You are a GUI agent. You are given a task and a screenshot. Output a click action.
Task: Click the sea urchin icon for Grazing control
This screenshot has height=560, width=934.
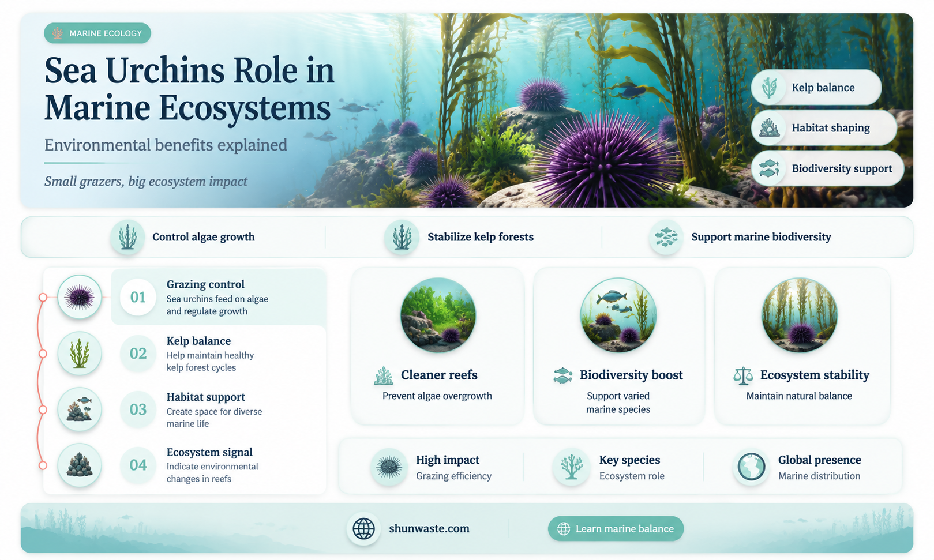(x=80, y=298)
